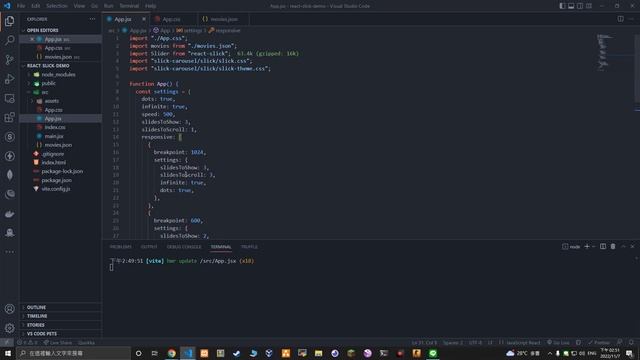Kill the terminal with trash icon
The height and width of the screenshot is (360, 640).
613,247
